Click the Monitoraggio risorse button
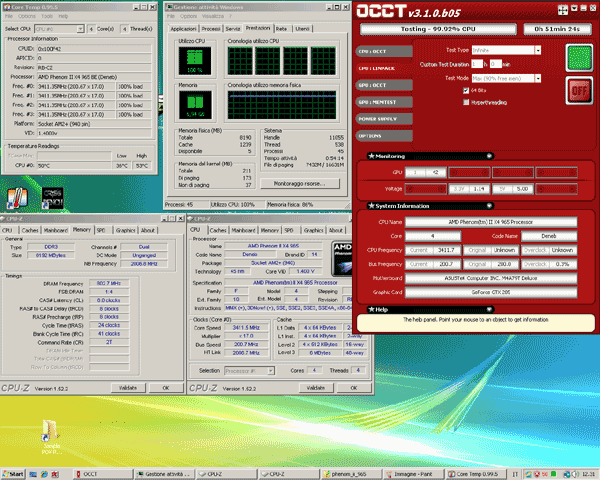Image resolution: width=600 pixels, height=480 pixels. tap(300, 184)
